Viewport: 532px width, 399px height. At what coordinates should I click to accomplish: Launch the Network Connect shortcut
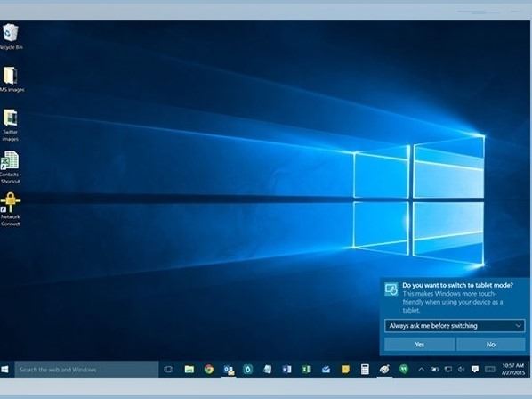(x=10, y=209)
